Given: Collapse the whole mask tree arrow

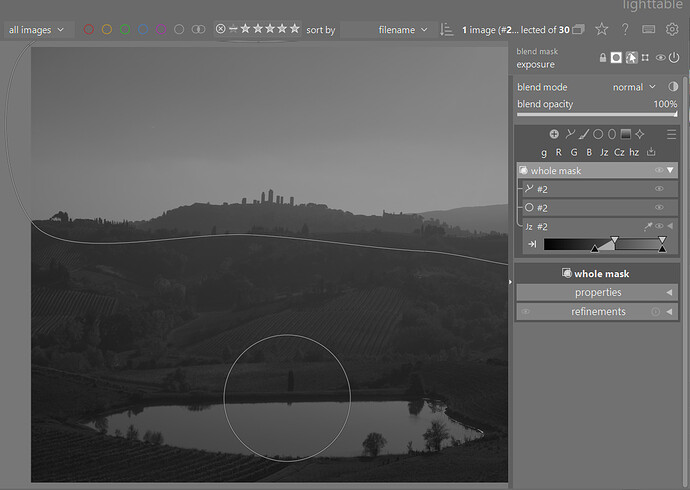Looking at the screenshot, I should point(670,170).
